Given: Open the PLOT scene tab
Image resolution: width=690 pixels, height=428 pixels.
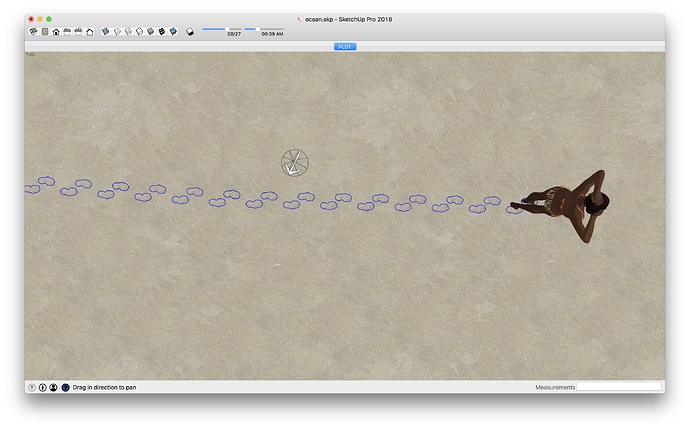Looking at the screenshot, I should 345,47.
